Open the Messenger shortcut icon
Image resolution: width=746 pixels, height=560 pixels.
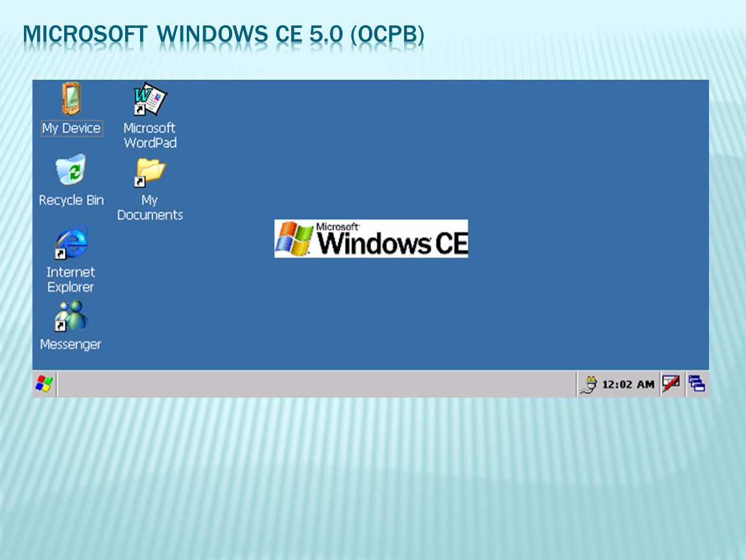(71, 316)
